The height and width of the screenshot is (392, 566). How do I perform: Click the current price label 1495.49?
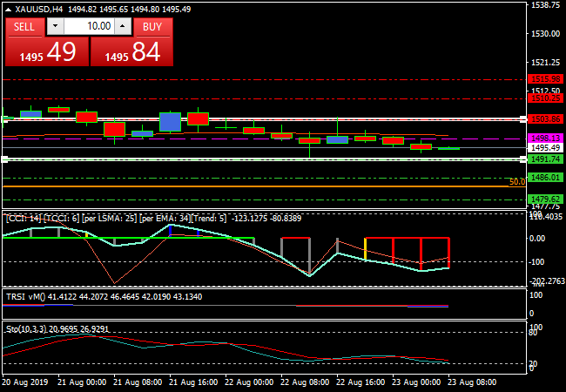(x=544, y=148)
